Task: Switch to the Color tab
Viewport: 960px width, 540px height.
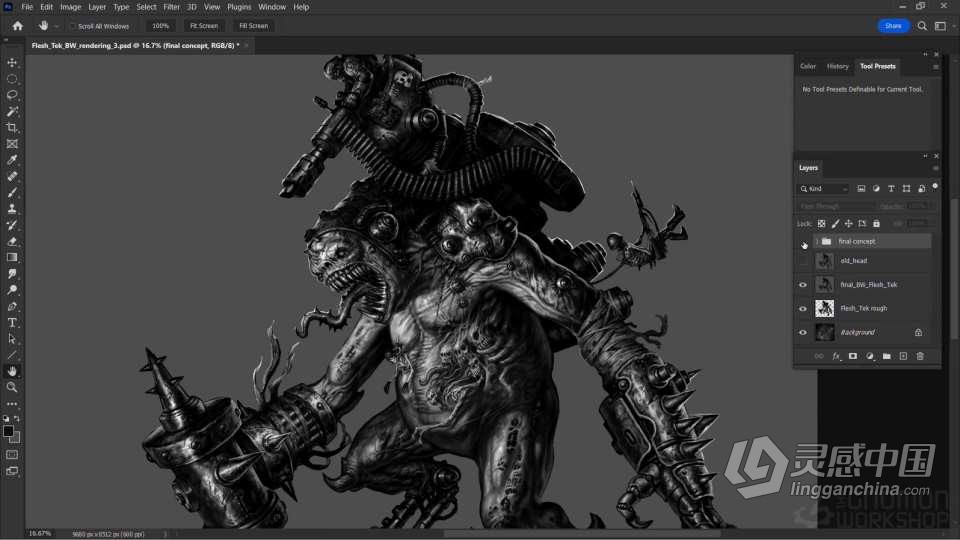Action: click(808, 66)
